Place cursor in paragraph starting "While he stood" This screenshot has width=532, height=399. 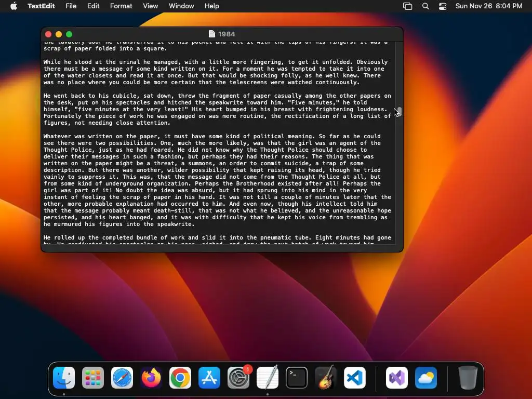point(216,72)
